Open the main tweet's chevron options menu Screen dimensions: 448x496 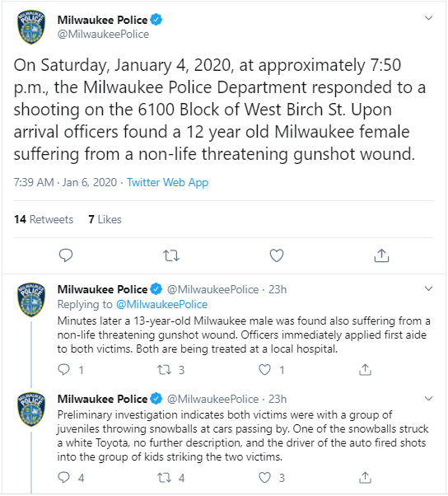428,18
